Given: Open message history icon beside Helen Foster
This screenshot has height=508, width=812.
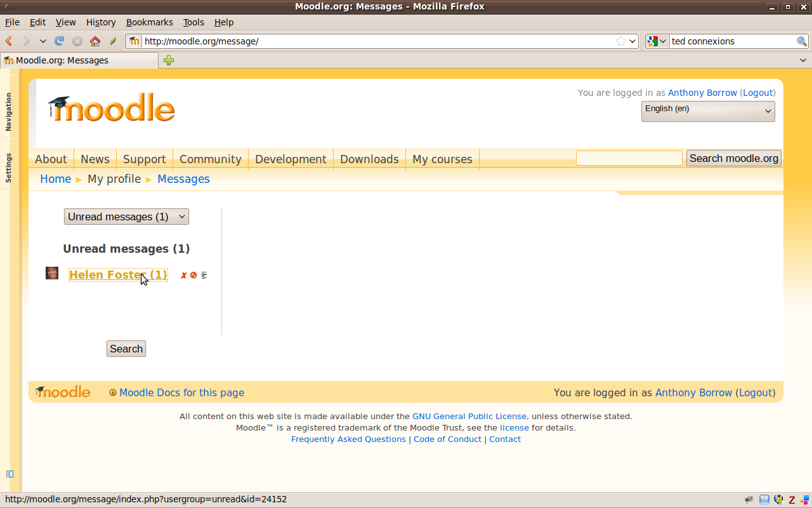Looking at the screenshot, I should click(204, 275).
